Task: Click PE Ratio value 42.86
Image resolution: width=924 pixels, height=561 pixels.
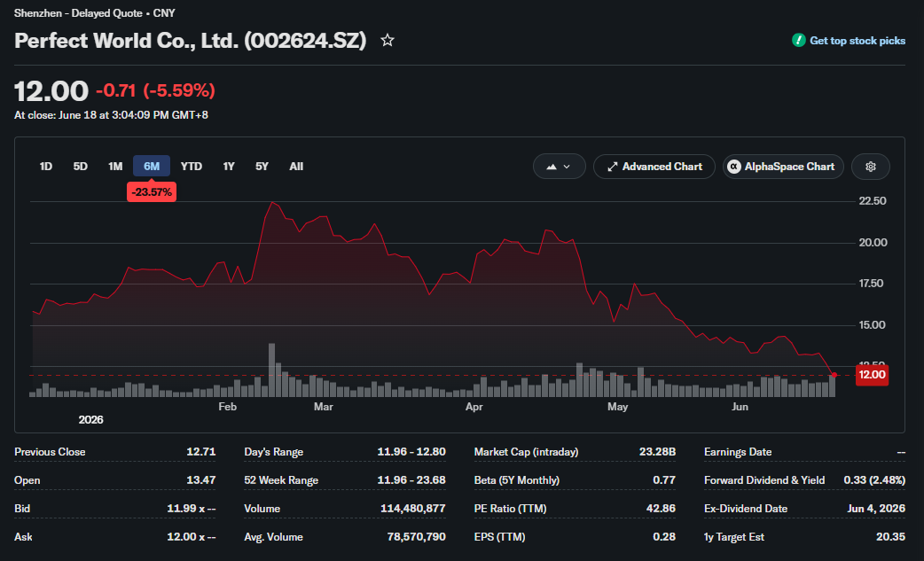Action: pos(661,509)
